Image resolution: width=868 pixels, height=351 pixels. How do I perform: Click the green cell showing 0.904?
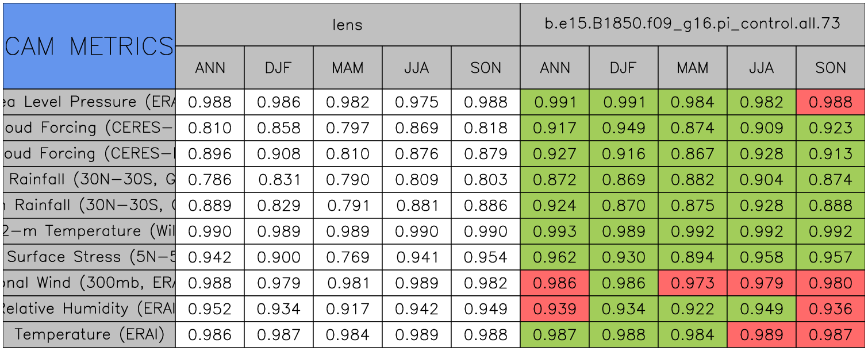[762, 179]
